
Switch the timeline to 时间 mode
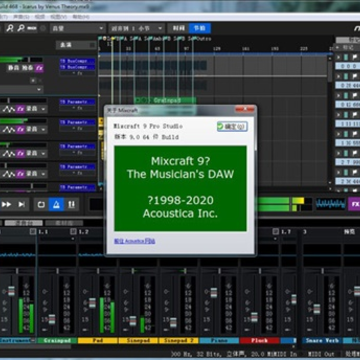[178, 28]
